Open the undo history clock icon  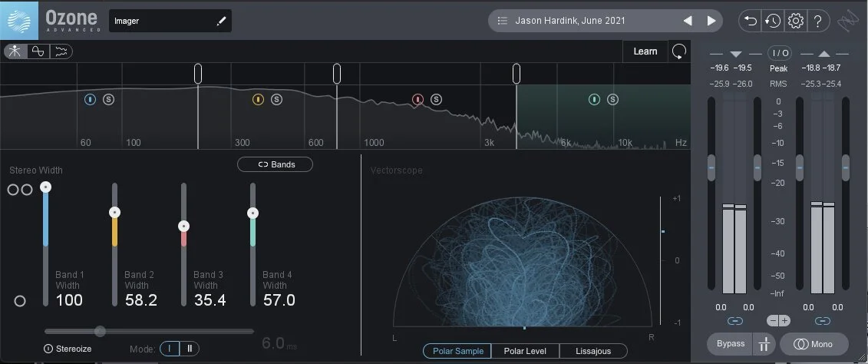point(772,21)
